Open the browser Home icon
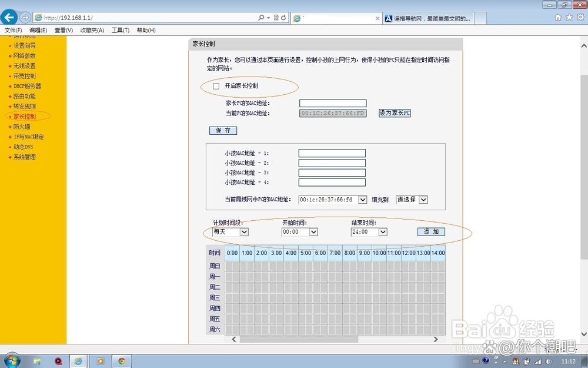 coord(558,17)
